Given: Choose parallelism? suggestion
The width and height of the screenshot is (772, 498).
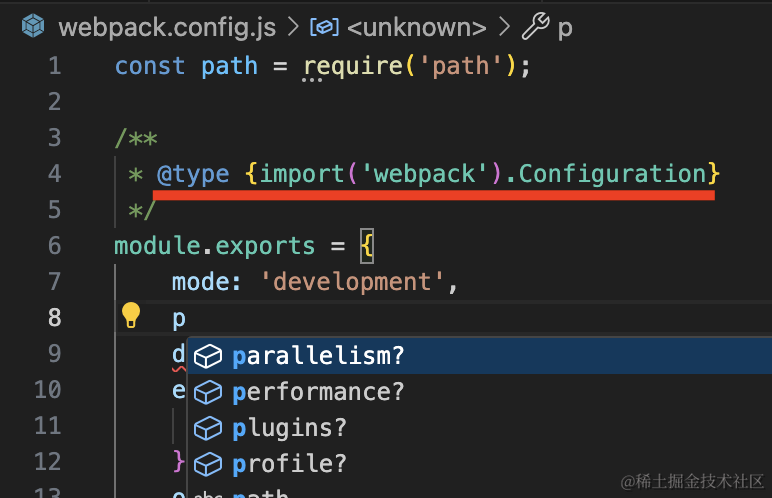Looking at the screenshot, I should 480,356.
